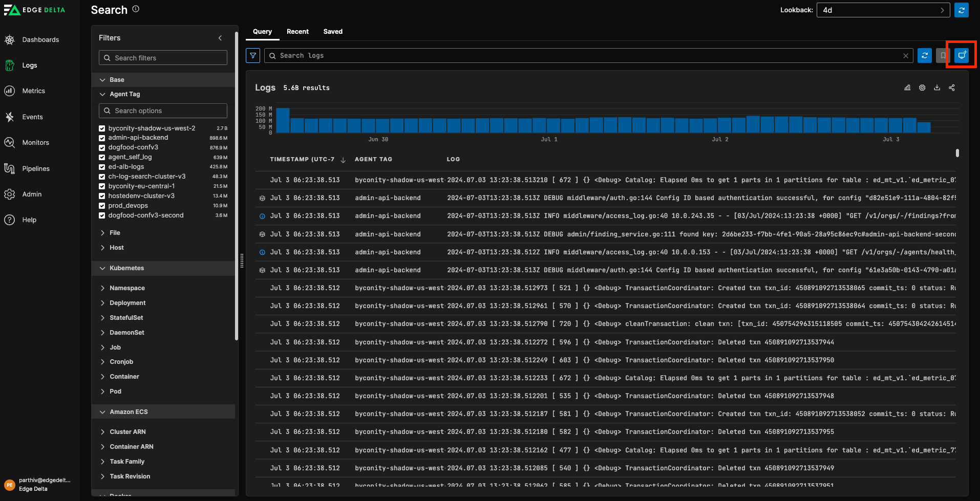Refresh the log search query

[924, 56]
